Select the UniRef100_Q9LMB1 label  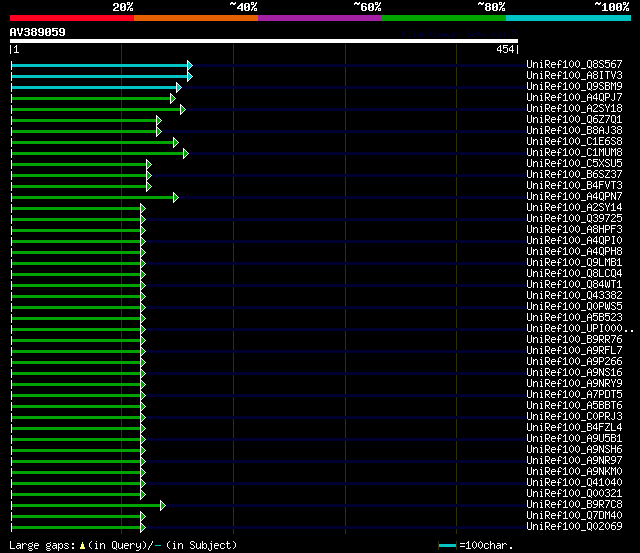[x=574, y=263]
